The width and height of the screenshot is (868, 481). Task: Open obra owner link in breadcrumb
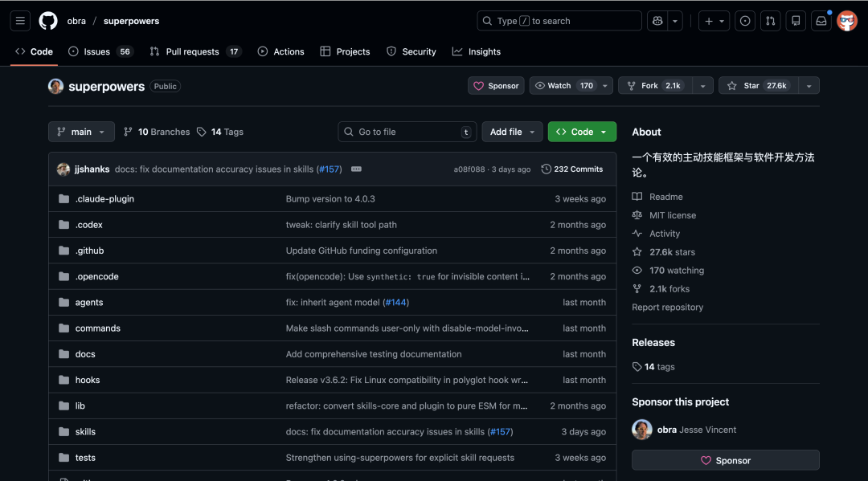pyautogui.click(x=76, y=21)
